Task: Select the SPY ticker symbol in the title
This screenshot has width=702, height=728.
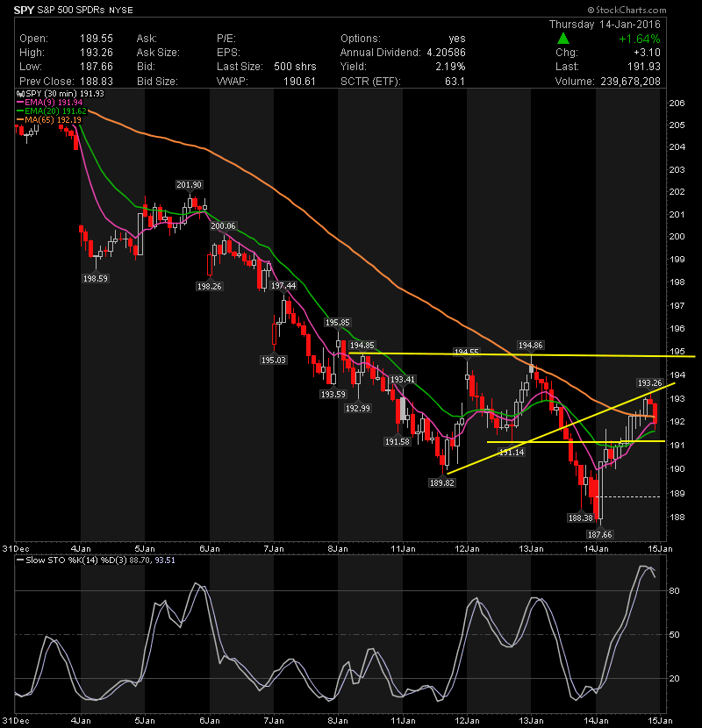Action: tap(24, 10)
